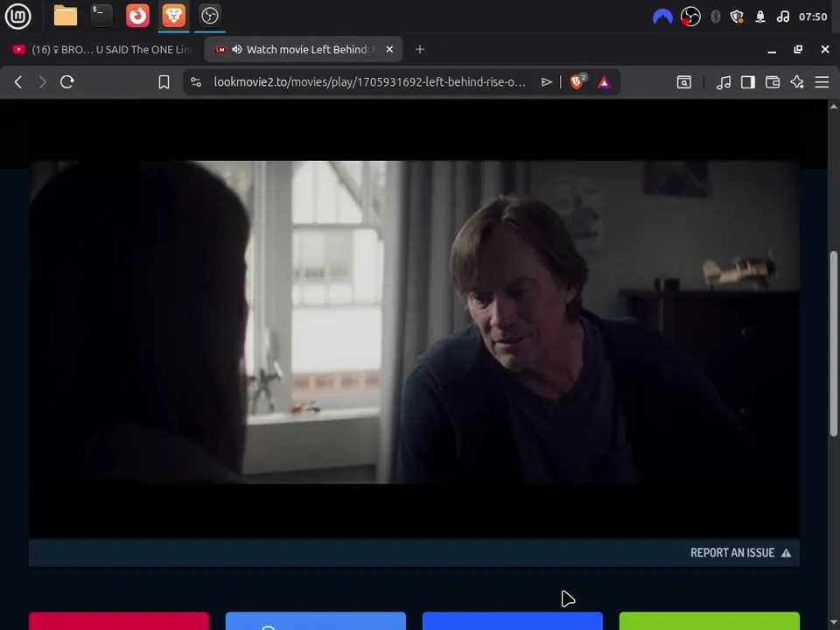Click the send/share arrow icon in address bar

pos(546,82)
